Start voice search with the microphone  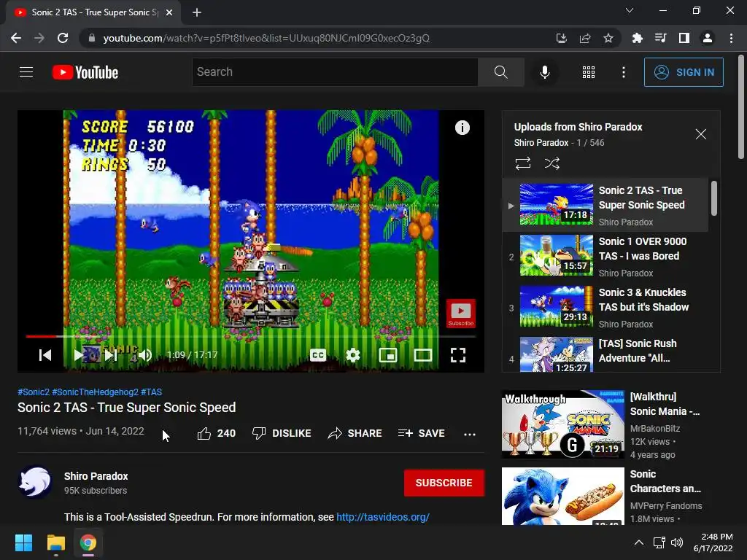544,72
